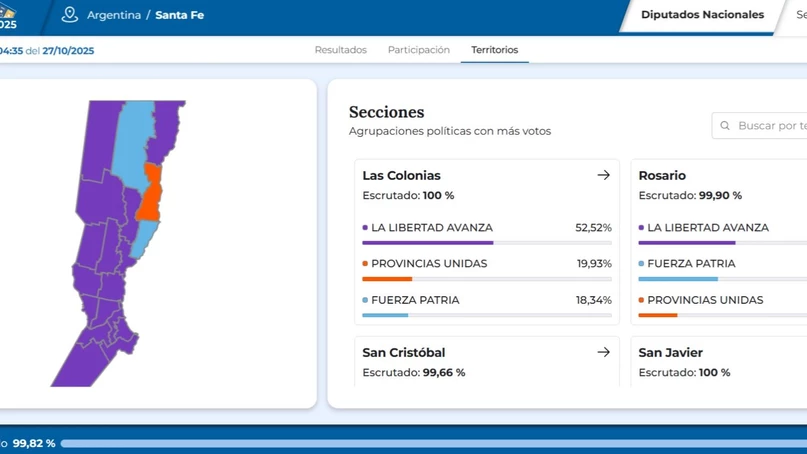Click the San Javier section title
Viewport: 807px width, 454px height.
[670, 353]
